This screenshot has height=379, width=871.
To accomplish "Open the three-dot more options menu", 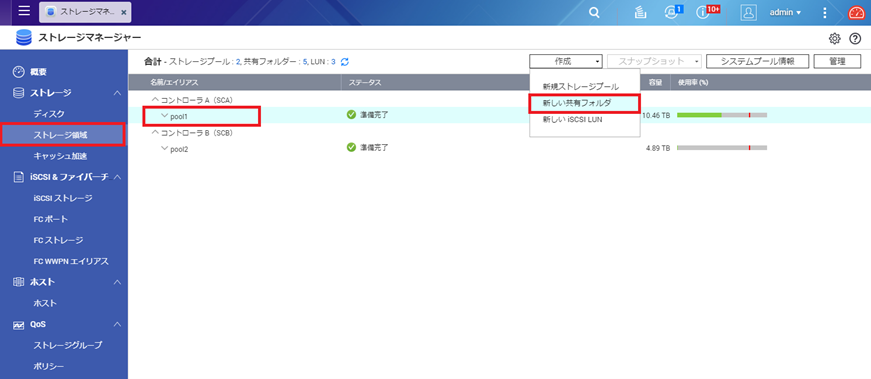I will click(x=825, y=12).
